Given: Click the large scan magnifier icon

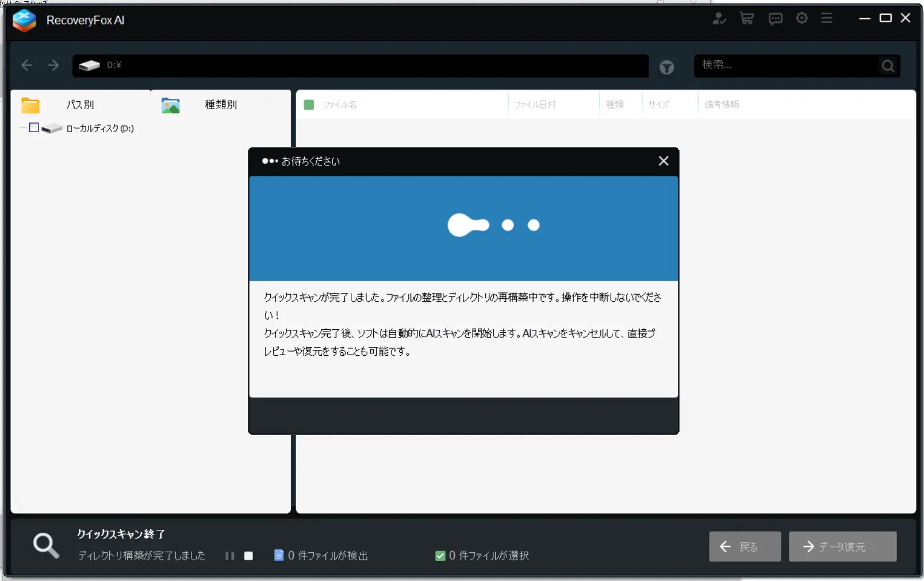Looking at the screenshot, I should (46, 545).
